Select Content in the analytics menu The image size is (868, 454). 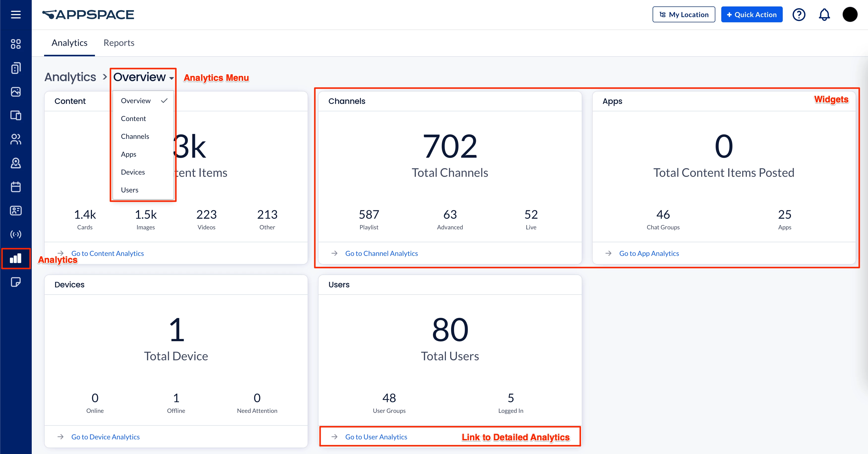[143, 119]
